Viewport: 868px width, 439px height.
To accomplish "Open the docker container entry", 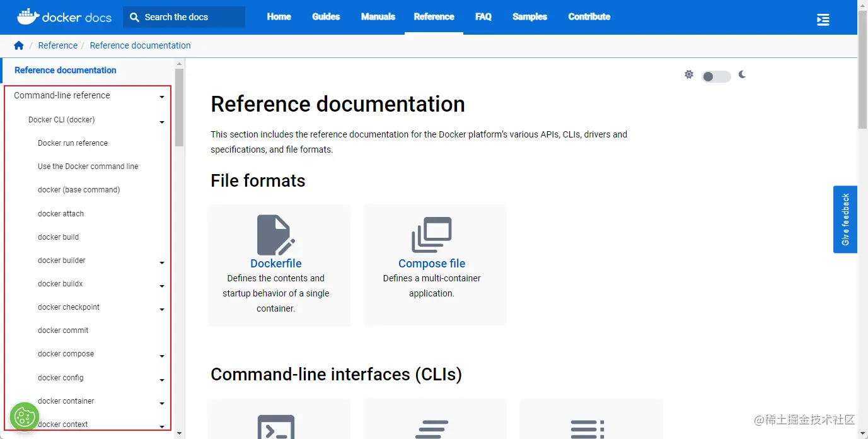I will tap(66, 401).
